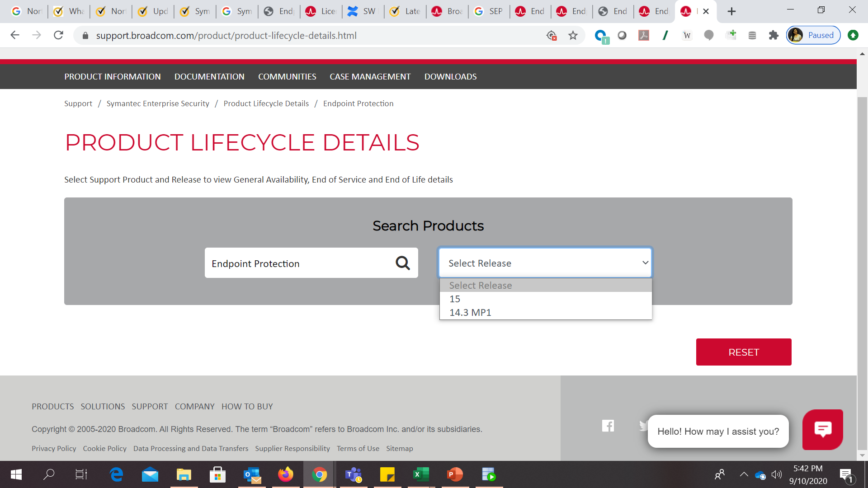Image resolution: width=868 pixels, height=488 pixels.
Task: Choose release 14.3 MP1 from list
Action: [x=470, y=313]
